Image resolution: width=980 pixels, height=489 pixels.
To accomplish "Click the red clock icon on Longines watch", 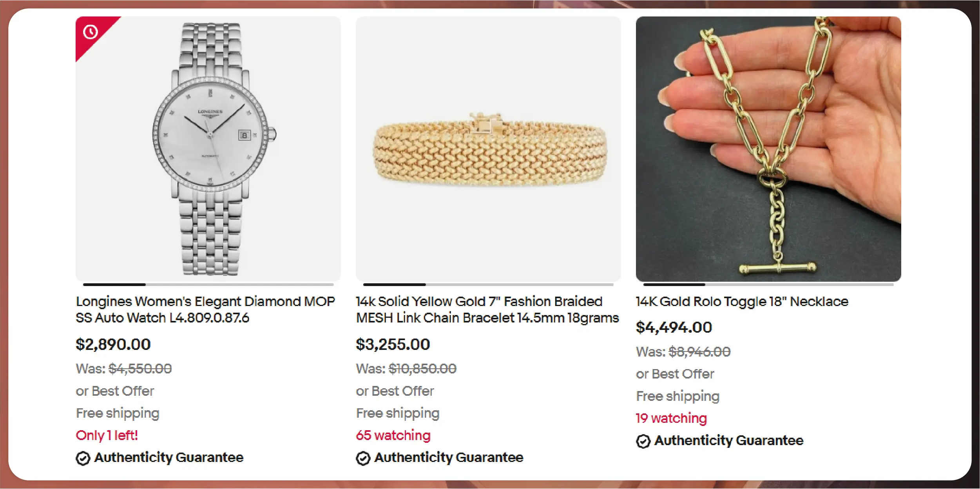I will tap(91, 32).
